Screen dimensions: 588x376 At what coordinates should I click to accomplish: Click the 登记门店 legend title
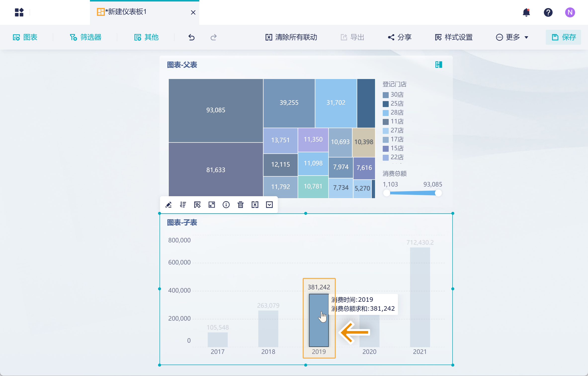tap(394, 84)
